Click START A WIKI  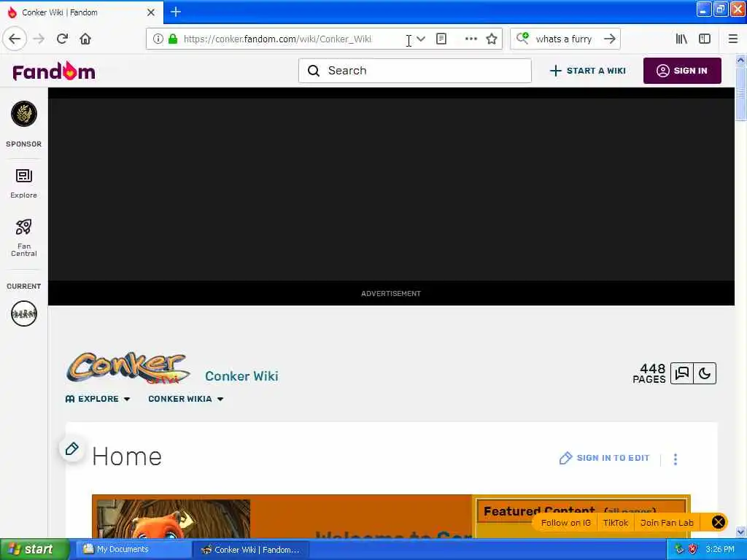pos(587,71)
